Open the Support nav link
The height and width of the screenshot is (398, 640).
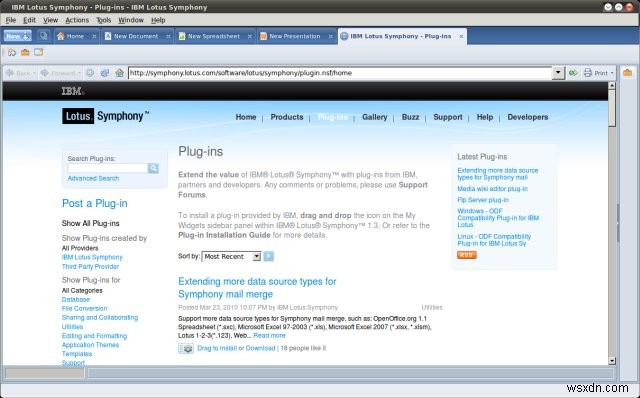[448, 117]
